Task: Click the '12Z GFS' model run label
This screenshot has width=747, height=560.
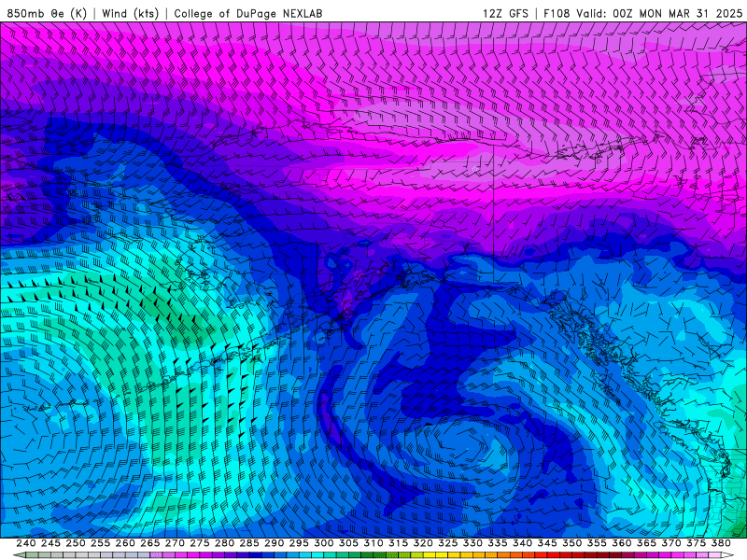Action: point(505,13)
